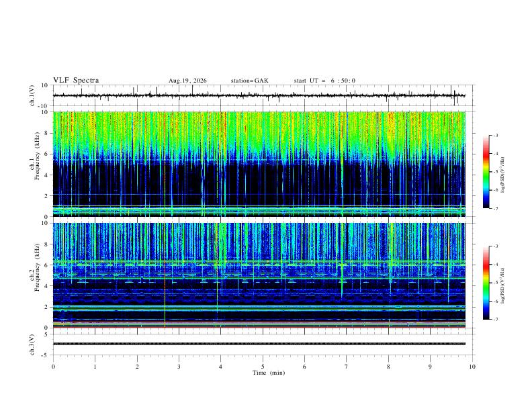Click the ch.2 spectrogram at the 6 kHz line

tap(259, 265)
